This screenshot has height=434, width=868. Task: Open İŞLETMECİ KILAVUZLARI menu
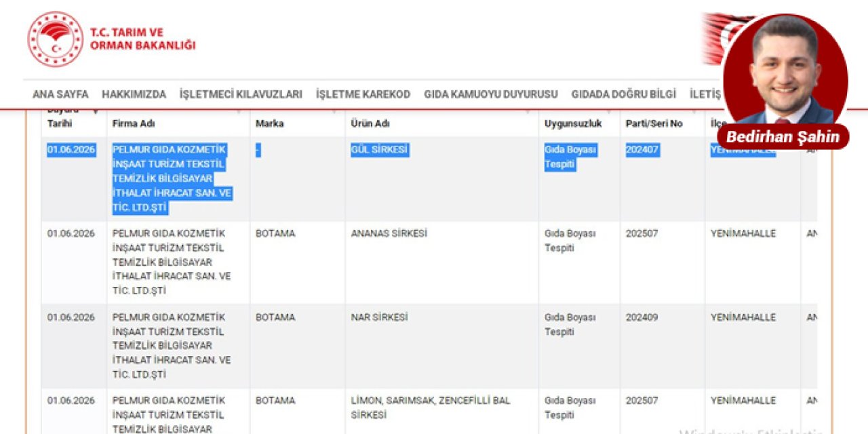pyautogui.click(x=241, y=94)
